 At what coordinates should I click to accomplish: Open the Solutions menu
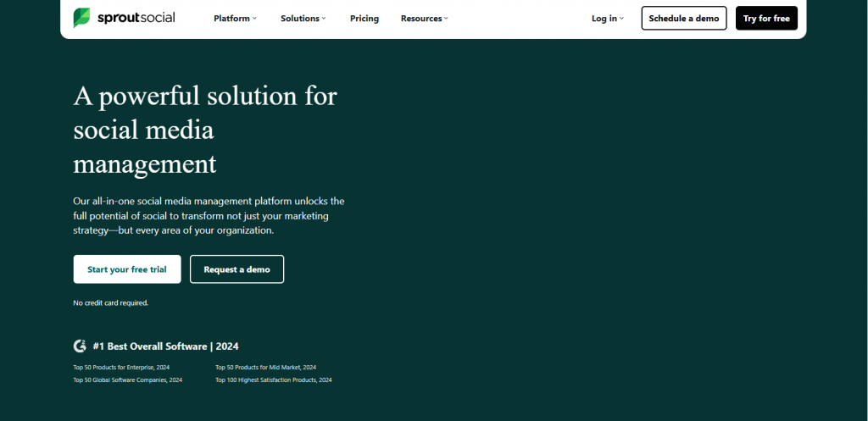300,19
